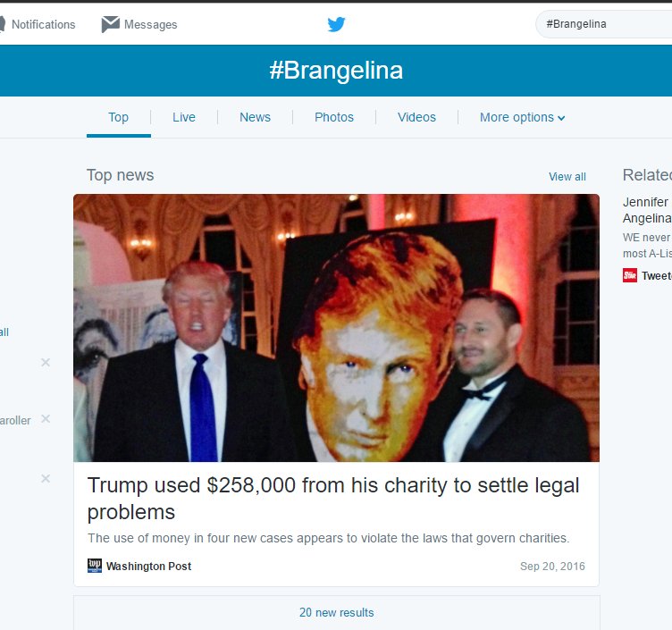Viewport: 672px width, 630px height.
Task: Click the Washington Post logo icon
Action: (x=95, y=566)
